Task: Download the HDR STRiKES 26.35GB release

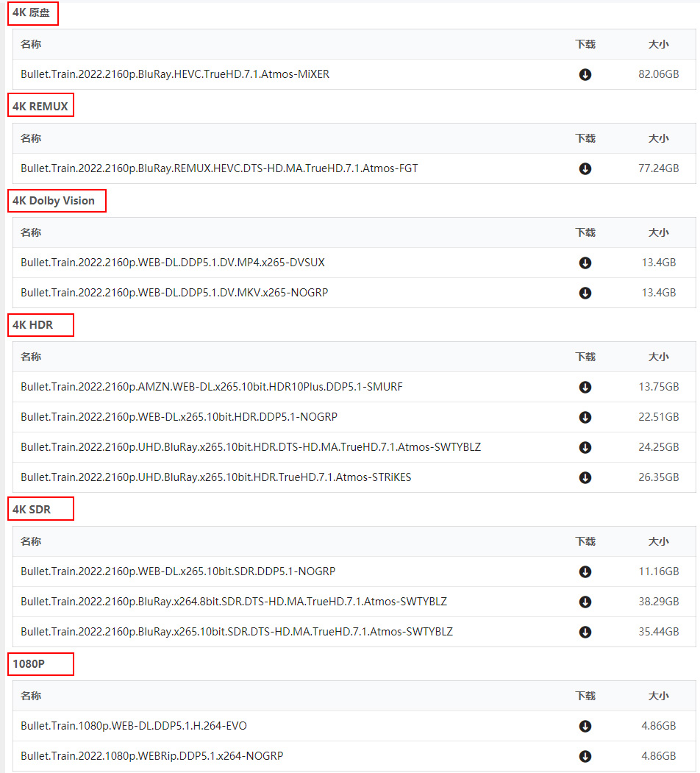Action: pos(585,477)
